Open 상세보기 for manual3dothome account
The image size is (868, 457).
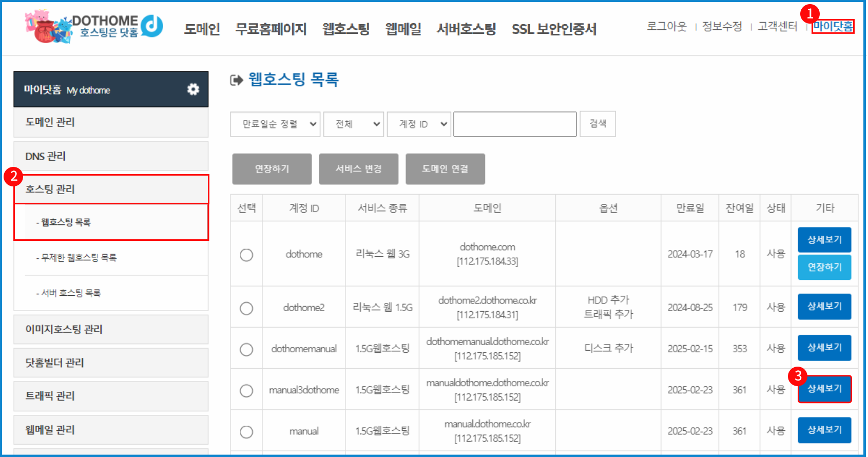[824, 389]
